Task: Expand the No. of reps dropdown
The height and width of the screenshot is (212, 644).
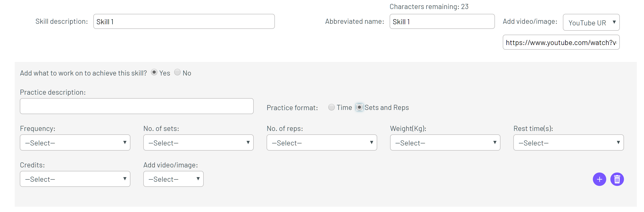Action: (322, 142)
